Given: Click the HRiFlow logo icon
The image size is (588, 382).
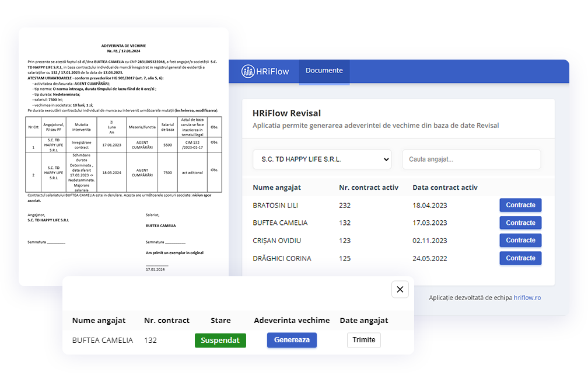Looking at the screenshot, I should point(247,71).
